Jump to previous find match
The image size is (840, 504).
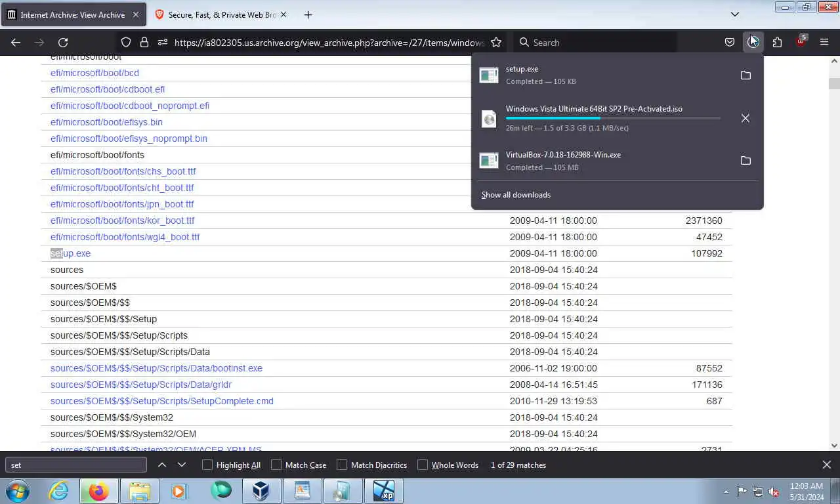pyautogui.click(x=161, y=465)
